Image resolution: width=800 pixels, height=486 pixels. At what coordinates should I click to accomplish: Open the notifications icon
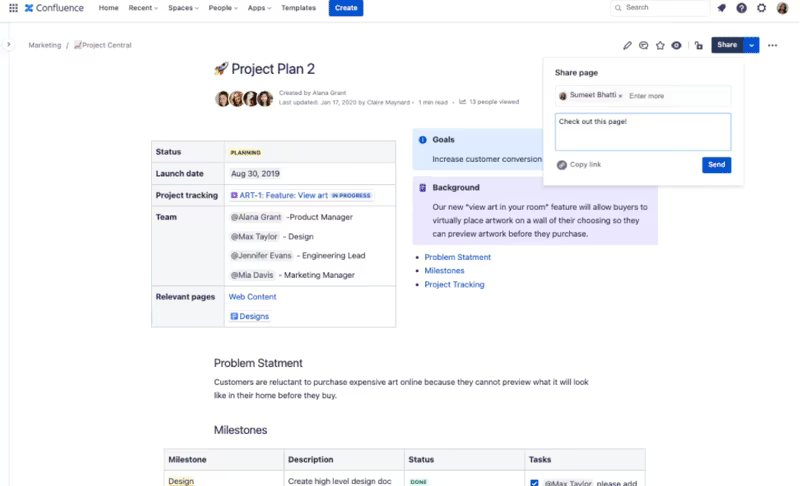coord(721,8)
